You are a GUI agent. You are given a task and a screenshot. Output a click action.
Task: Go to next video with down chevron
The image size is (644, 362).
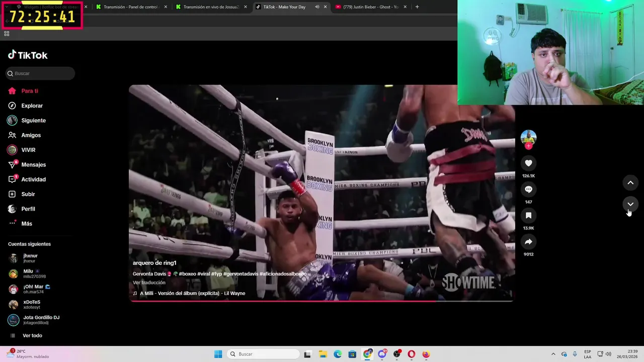[x=630, y=204]
